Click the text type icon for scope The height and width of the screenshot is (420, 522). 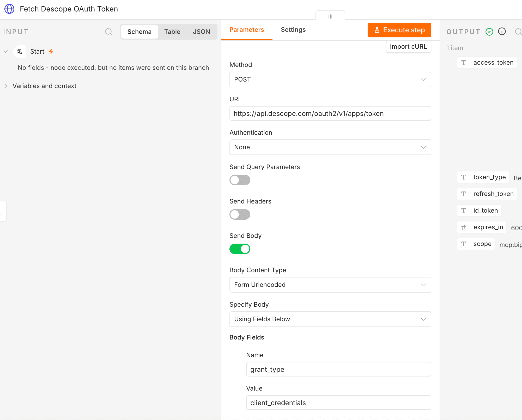464,244
